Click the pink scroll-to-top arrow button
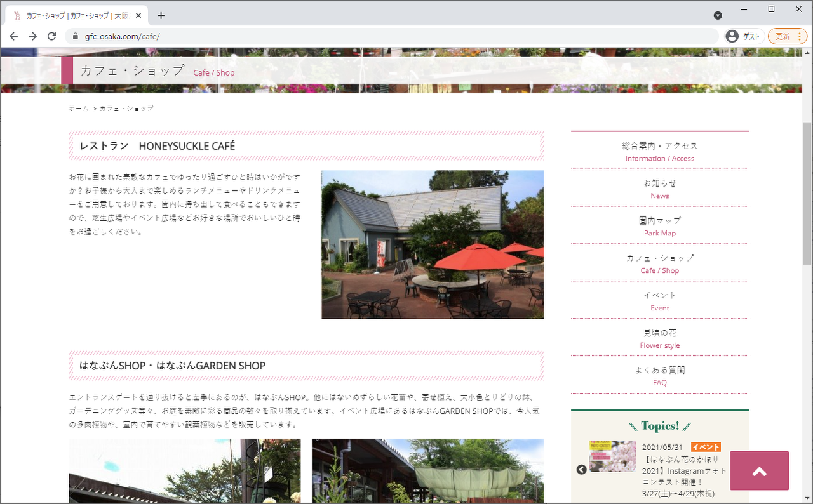 [x=759, y=470]
